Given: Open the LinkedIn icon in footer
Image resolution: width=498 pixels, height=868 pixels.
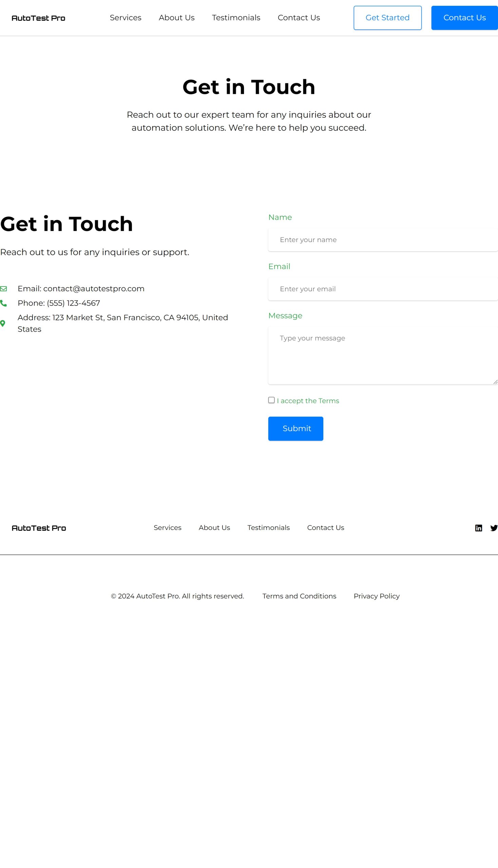Looking at the screenshot, I should tap(479, 528).
